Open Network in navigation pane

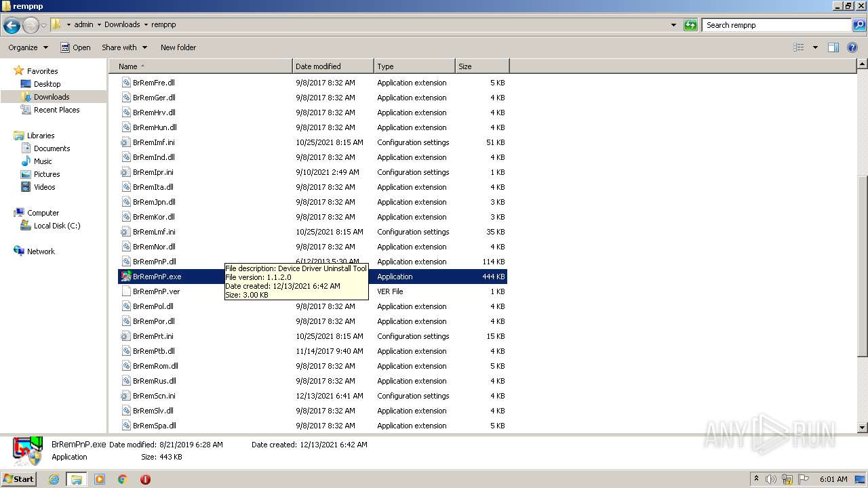click(41, 251)
